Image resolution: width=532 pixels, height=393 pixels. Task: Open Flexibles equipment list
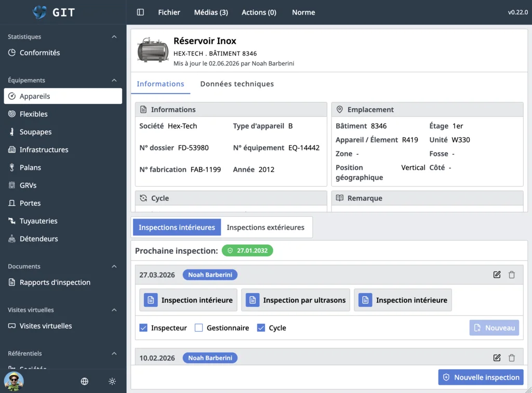pyautogui.click(x=63, y=114)
